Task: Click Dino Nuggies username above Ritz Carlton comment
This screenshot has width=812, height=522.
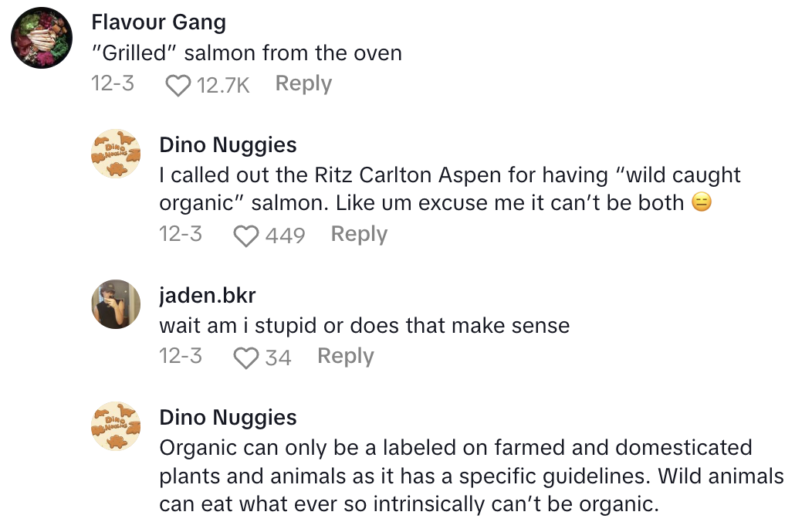Action: pyautogui.click(x=228, y=144)
